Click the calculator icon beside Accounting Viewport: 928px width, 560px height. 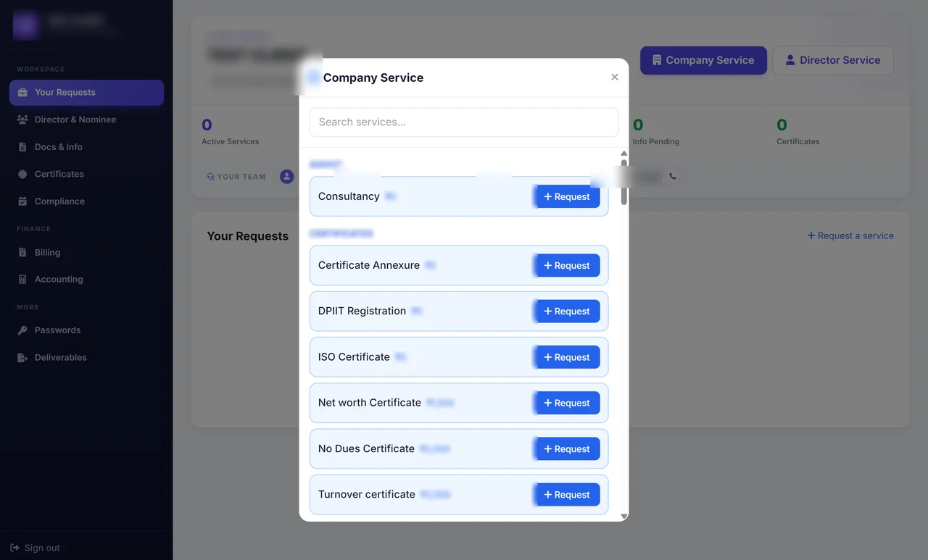(x=22, y=279)
